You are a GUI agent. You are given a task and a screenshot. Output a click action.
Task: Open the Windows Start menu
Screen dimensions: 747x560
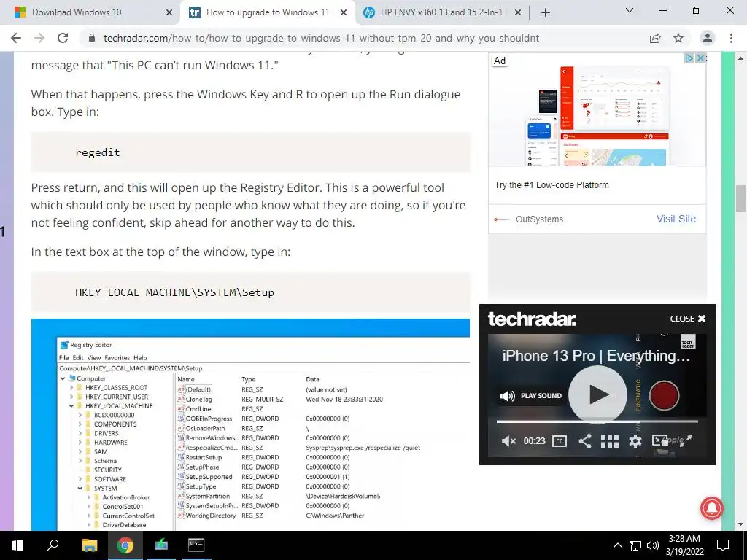coord(18,545)
